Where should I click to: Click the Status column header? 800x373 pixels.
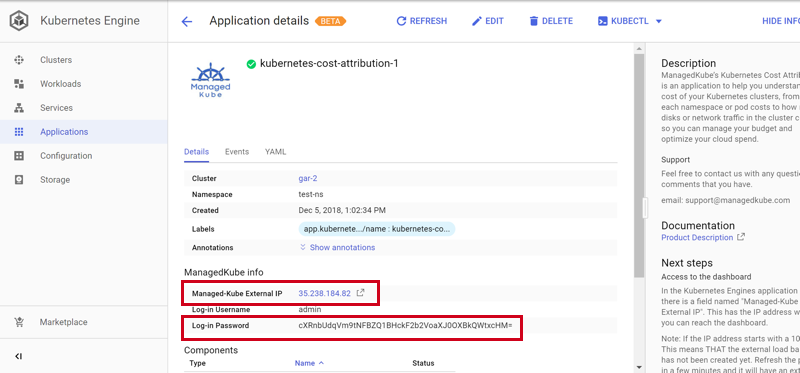tap(423, 363)
